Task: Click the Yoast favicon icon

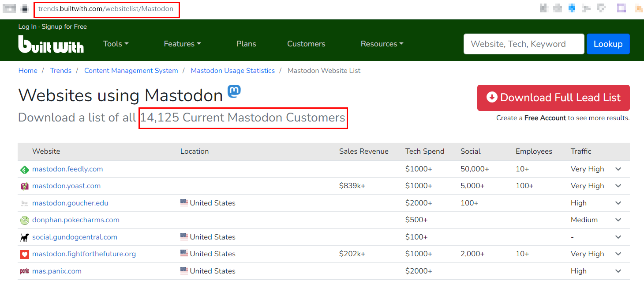Action: [x=25, y=186]
